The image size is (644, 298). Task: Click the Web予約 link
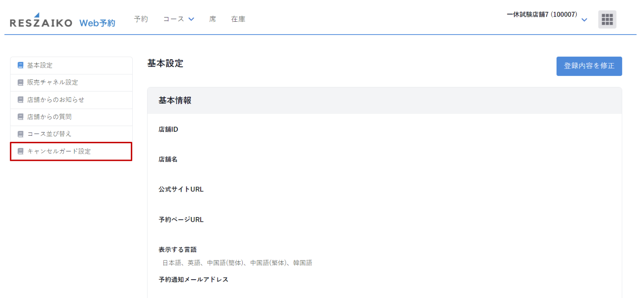point(97,23)
